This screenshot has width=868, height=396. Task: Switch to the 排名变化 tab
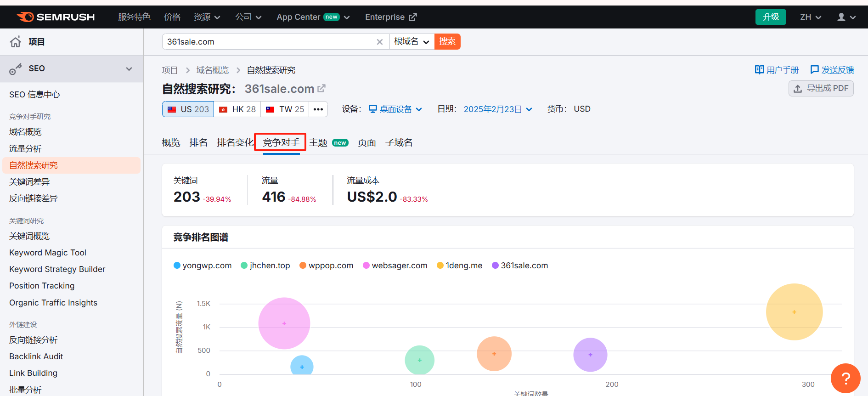(235, 143)
